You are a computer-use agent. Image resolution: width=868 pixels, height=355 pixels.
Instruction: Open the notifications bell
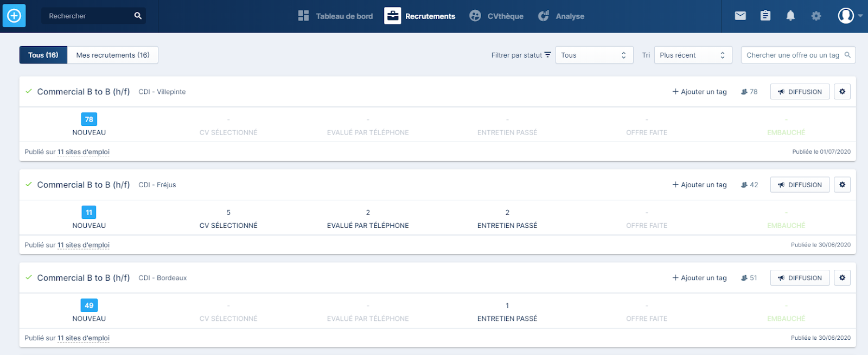pos(790,16)
